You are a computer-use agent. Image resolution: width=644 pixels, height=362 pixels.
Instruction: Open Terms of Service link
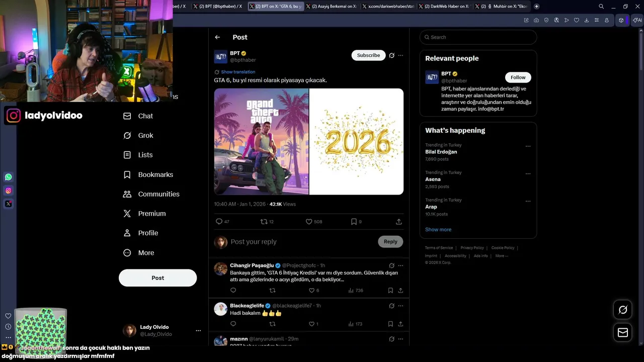439,248
